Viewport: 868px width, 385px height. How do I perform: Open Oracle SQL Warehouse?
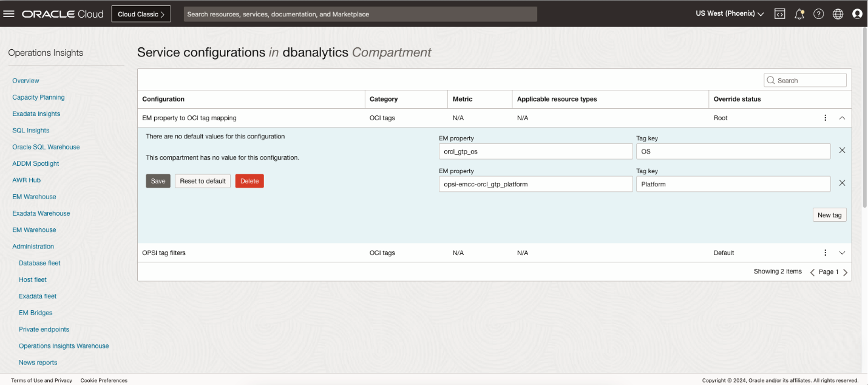tap(46, 147)
